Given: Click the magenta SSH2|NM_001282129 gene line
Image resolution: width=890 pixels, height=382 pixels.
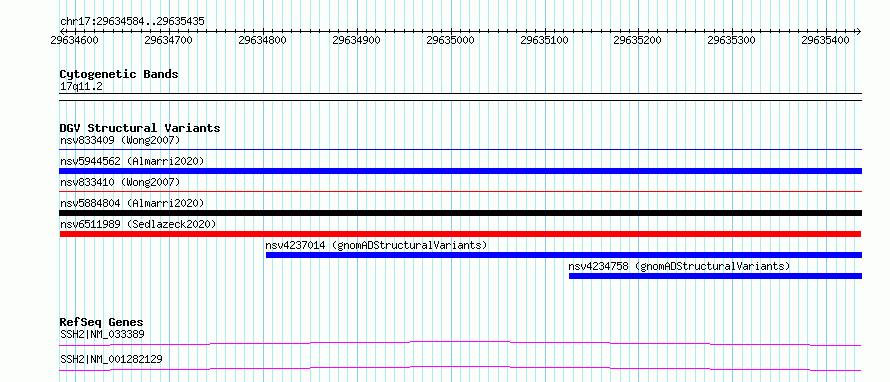Looking at the screenshot, I should (x=460, y=368).
